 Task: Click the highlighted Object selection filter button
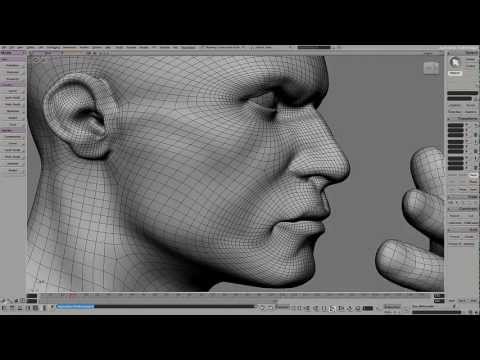tap(455, 73)
